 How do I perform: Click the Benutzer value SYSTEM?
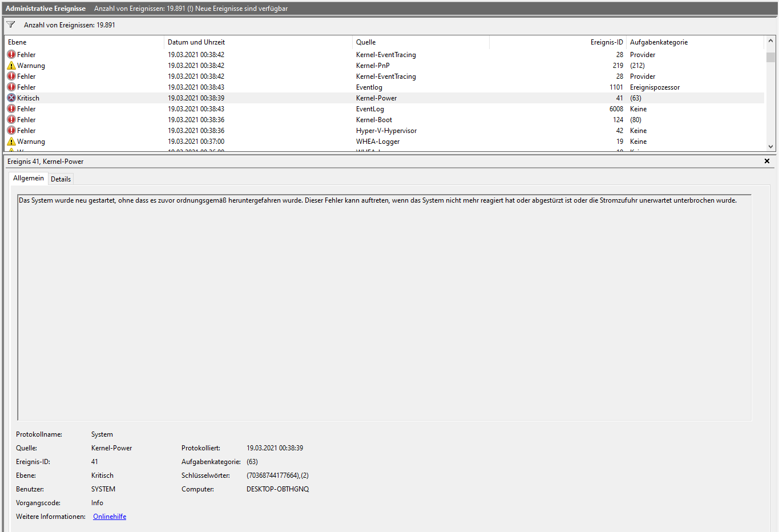(103, 489)
